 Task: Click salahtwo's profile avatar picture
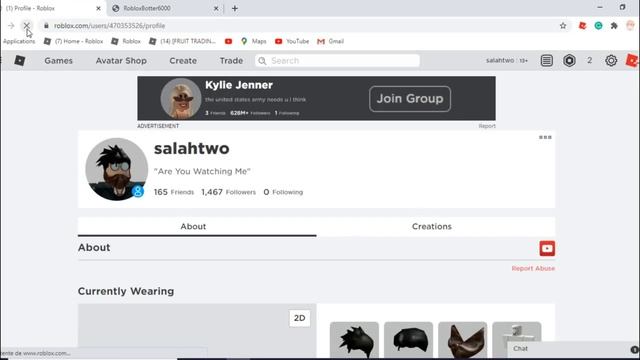[x=116, y=169]
